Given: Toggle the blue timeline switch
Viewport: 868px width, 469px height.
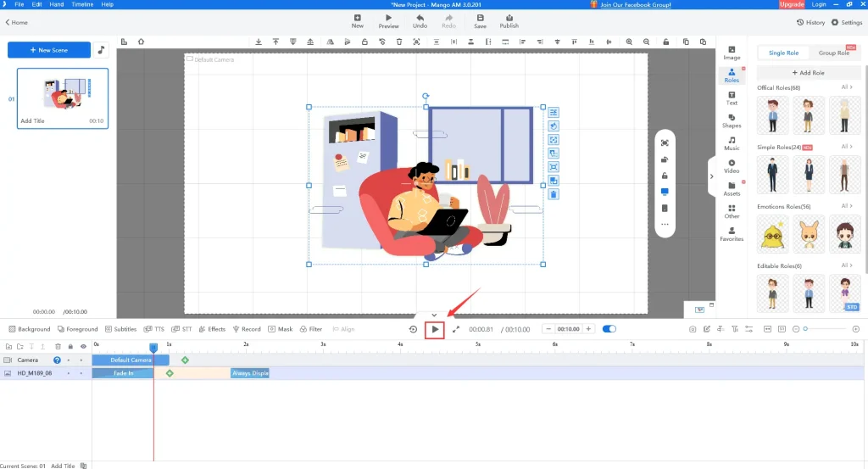Looking at the screenshot, I should tap(609, 329).
